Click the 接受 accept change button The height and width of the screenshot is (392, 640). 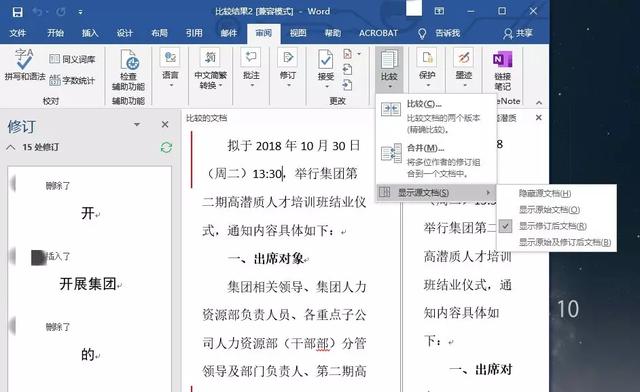(x=326, y=65)
